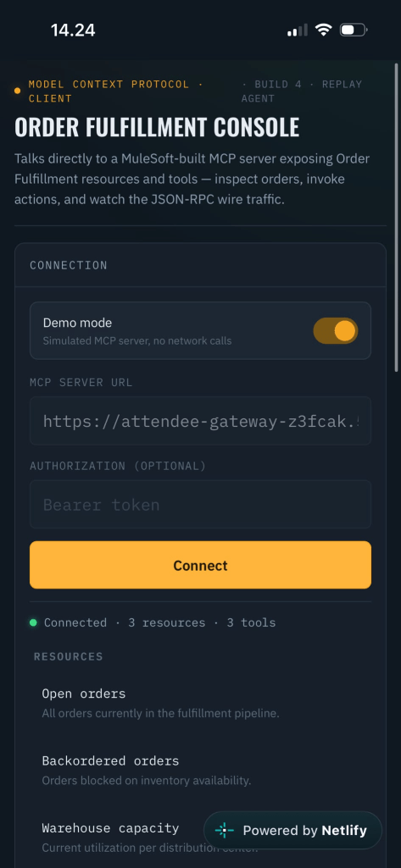This screenshot has width=401, height=868.
Task: Tap the battery indicator icon
Action: coord(354,30)
